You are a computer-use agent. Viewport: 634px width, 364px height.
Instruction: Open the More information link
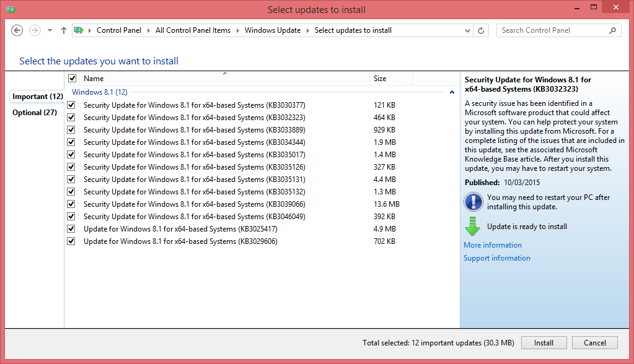493,245
